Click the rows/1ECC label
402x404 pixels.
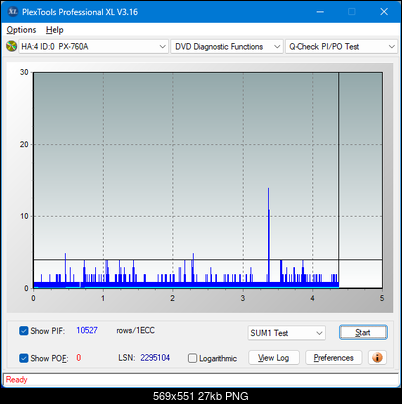[x=135, y=330]
